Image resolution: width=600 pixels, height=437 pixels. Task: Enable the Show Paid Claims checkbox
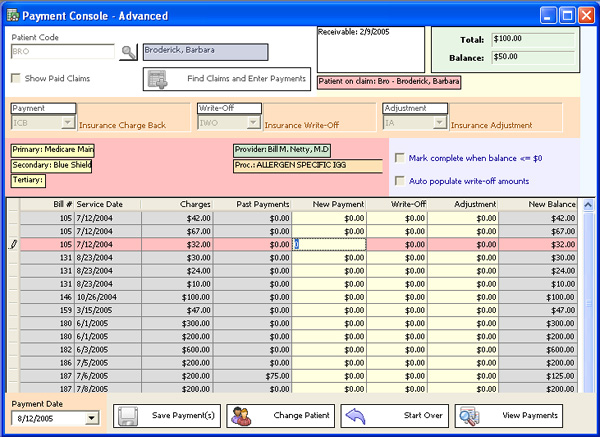coord(16,78)
